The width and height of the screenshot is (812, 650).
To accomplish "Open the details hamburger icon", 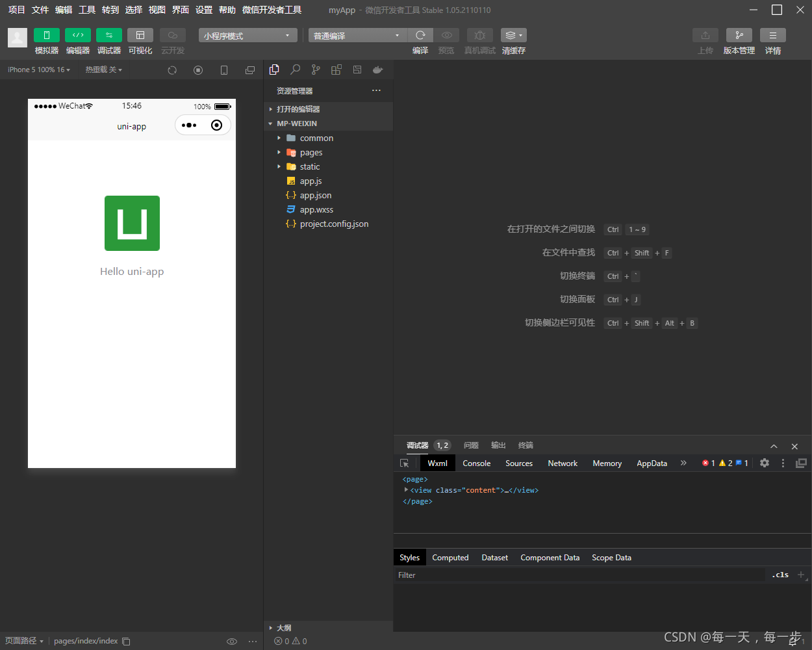I will pos(773,35).
